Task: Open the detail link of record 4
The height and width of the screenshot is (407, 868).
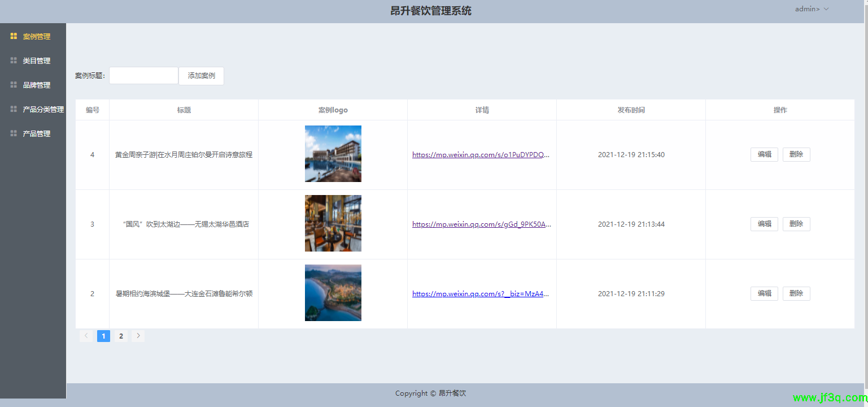Action: [482, 154]
